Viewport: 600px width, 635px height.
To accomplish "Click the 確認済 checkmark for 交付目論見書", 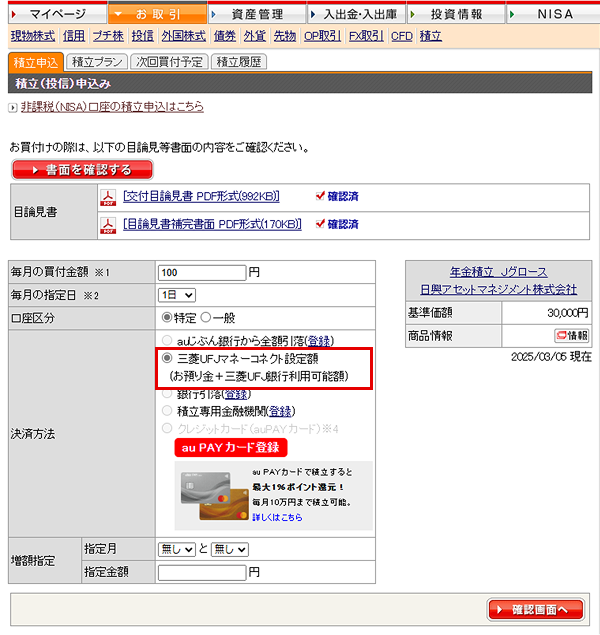I will click(x=320, y=196).
